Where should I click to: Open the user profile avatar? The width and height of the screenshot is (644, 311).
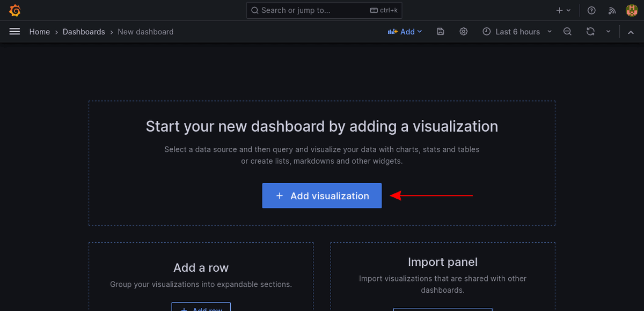point(631,10)
